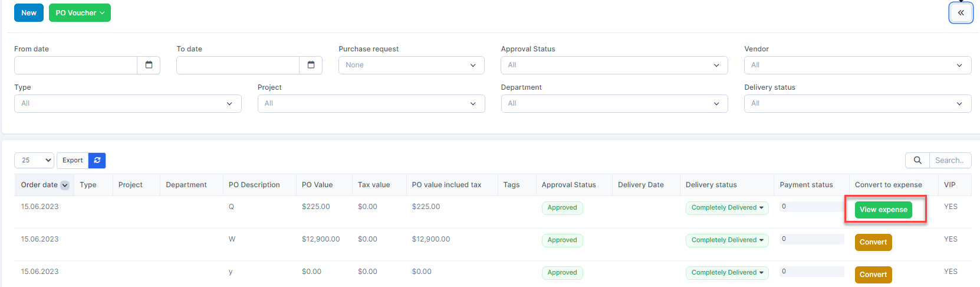Open first row's Completely Delivered status menu

[x=727, y=208]
